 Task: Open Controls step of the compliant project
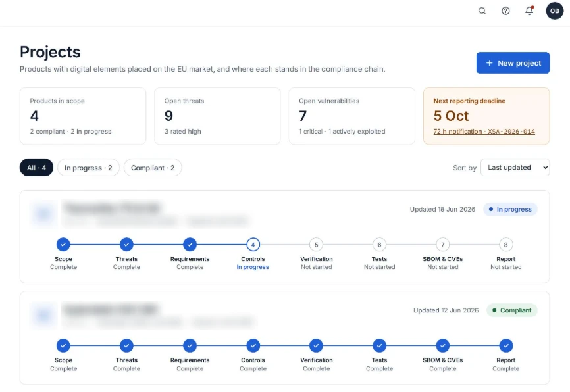[253, 345]
